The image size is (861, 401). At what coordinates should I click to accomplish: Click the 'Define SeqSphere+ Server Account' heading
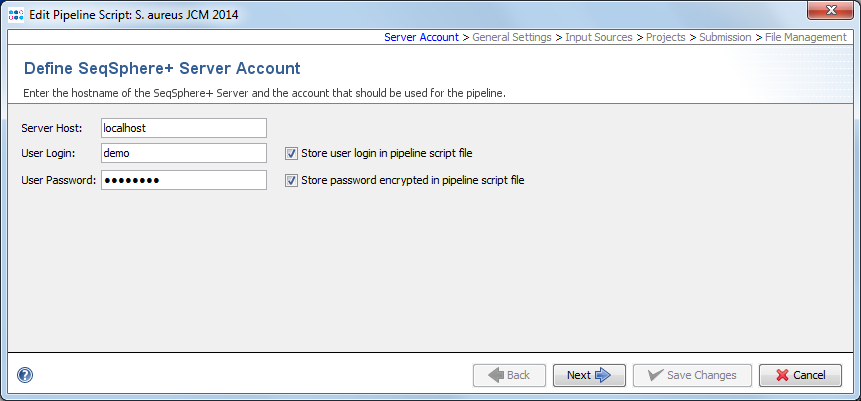click(x=162, y=69)
